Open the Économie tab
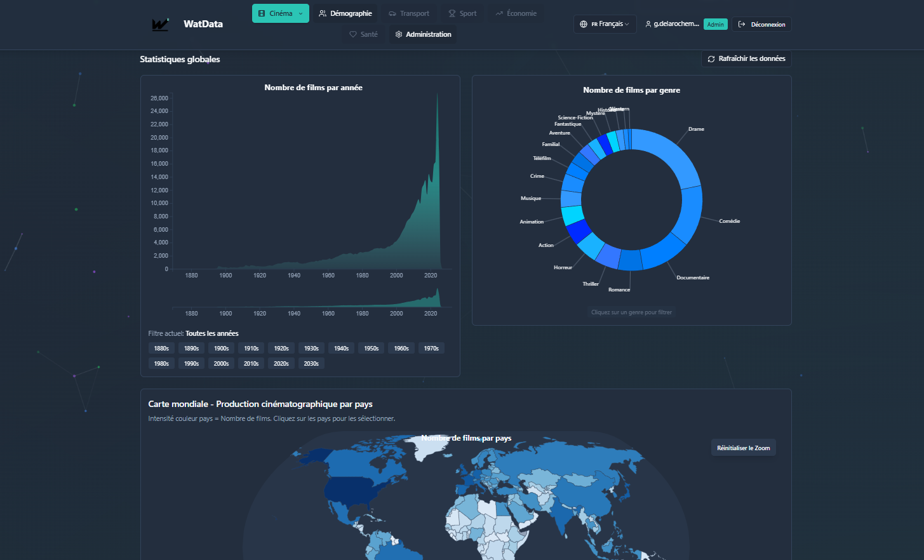This screenshot has height=560, width=924. [x=516, y=13]
